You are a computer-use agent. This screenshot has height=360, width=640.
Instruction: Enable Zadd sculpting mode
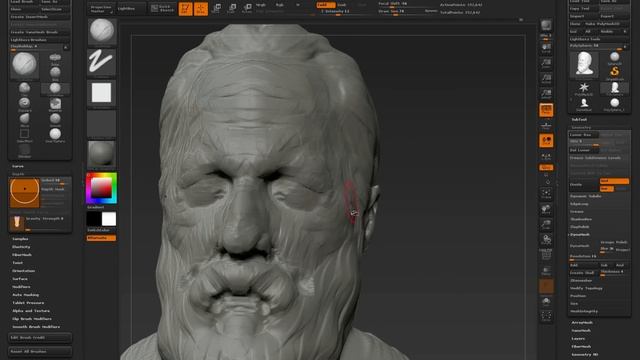point(326,5)
